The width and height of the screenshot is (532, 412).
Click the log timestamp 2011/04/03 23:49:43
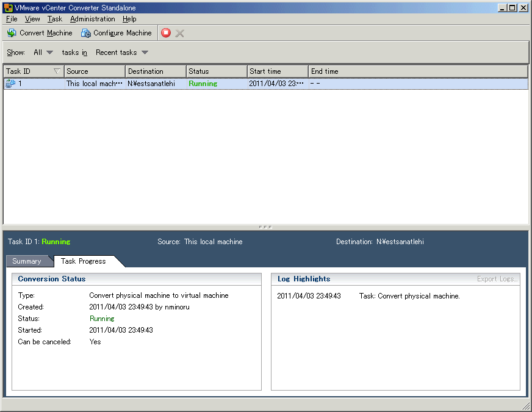coord(309,296)
